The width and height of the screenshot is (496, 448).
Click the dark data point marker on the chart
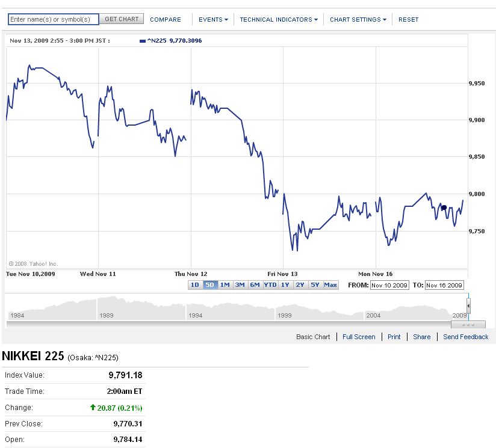tap(444, 207)
